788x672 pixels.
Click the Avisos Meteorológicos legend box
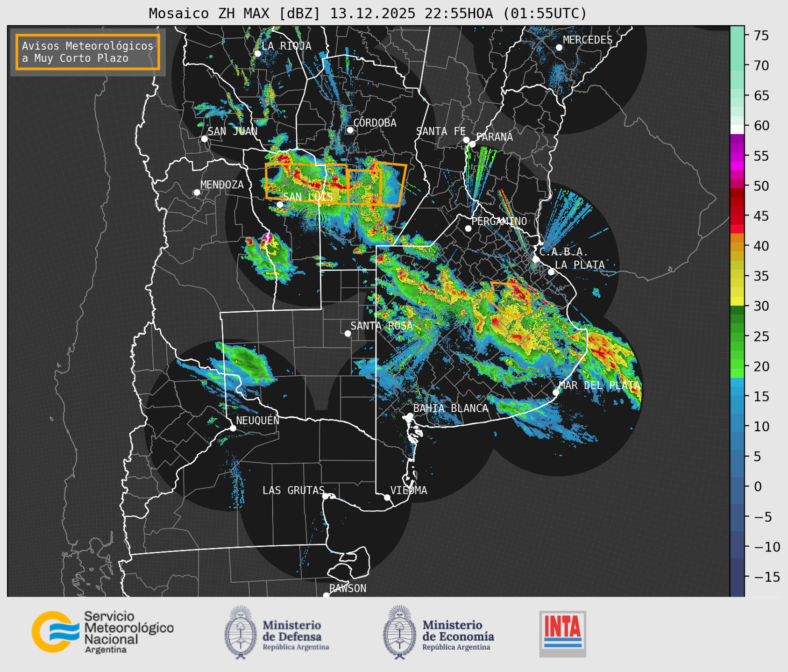88,52
